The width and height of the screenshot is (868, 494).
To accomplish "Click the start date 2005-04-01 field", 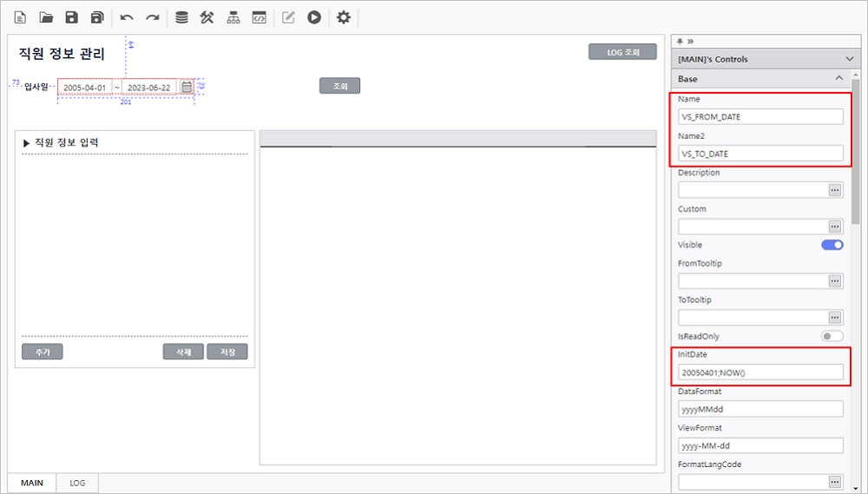I will point(85,88).
